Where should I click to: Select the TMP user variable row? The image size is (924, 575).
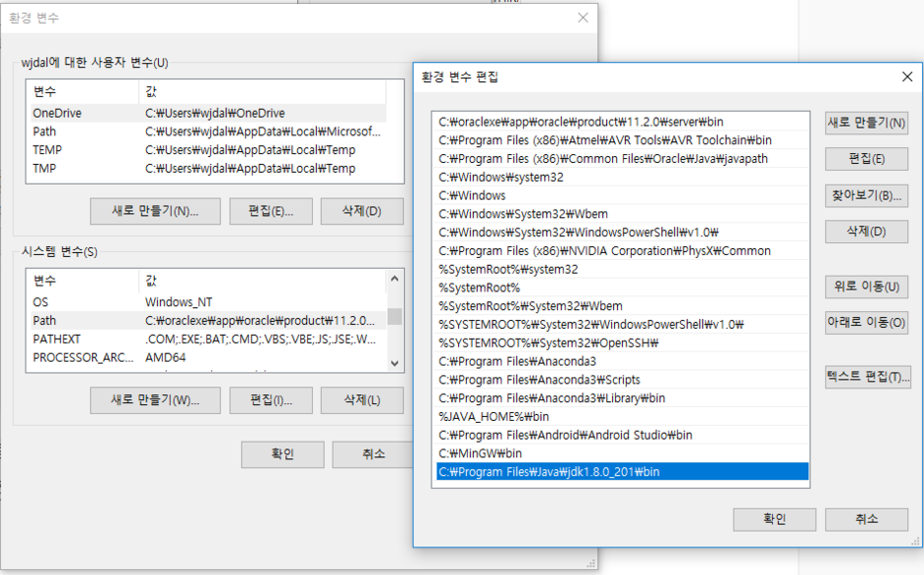pos(208,168)
